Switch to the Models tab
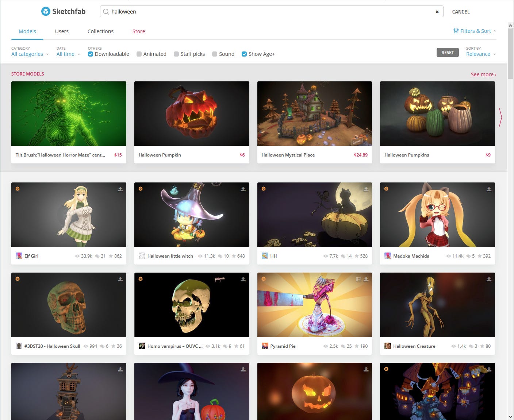Viewport: 514px width, 420px height. point(27,31)
